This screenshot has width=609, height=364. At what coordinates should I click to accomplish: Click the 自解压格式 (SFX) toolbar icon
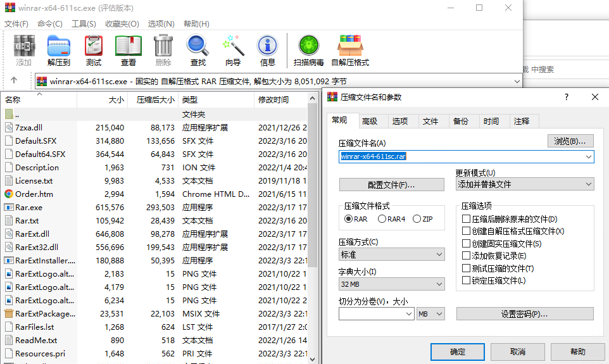pyautogui.click(x=350, y=46)
